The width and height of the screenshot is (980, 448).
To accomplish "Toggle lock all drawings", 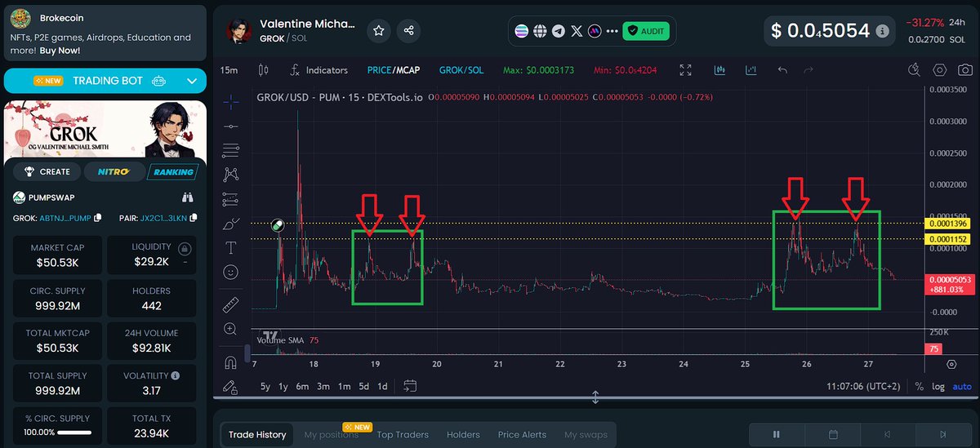I will [x=231, y=387].
